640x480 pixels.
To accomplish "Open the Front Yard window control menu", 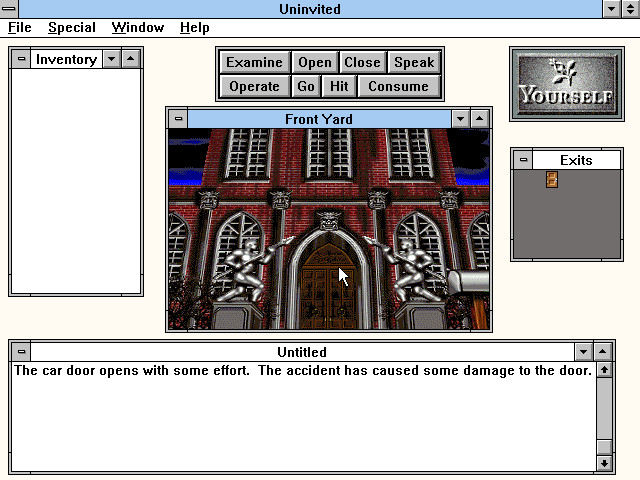I will [178, 119].
